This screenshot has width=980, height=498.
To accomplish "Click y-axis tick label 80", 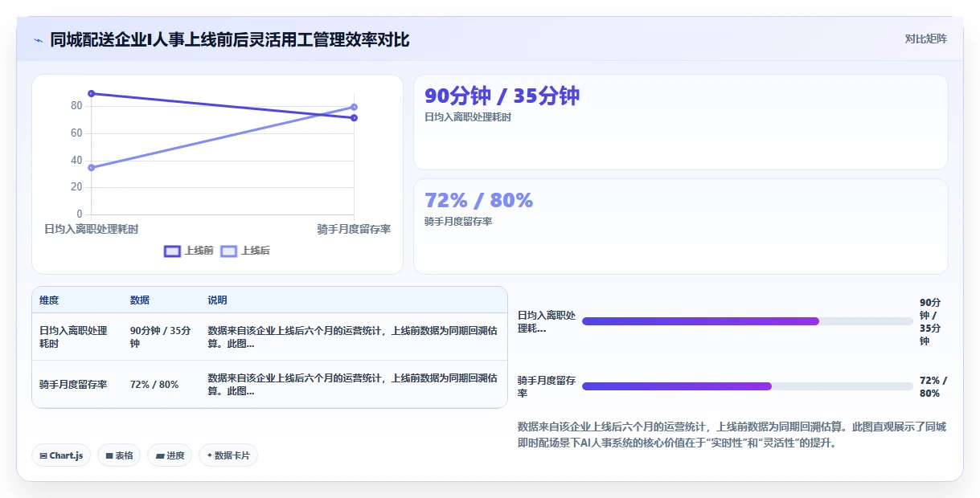I will click(x=76, y=105).
